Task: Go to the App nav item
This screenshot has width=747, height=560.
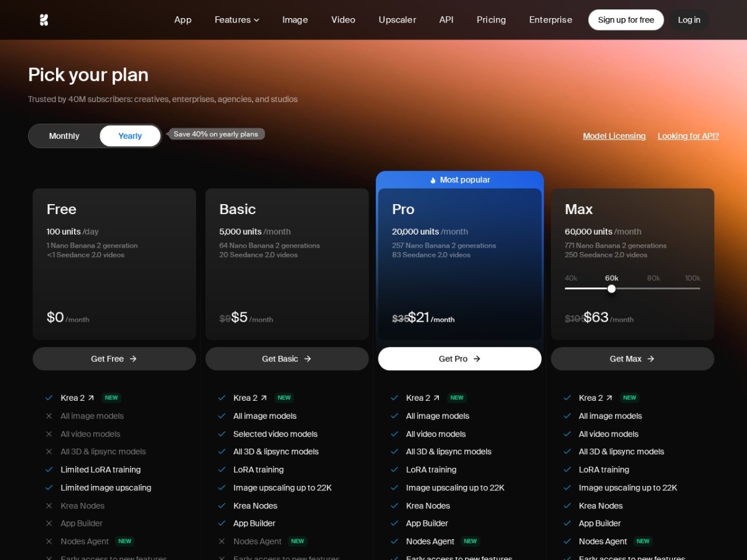Action: 183,20
